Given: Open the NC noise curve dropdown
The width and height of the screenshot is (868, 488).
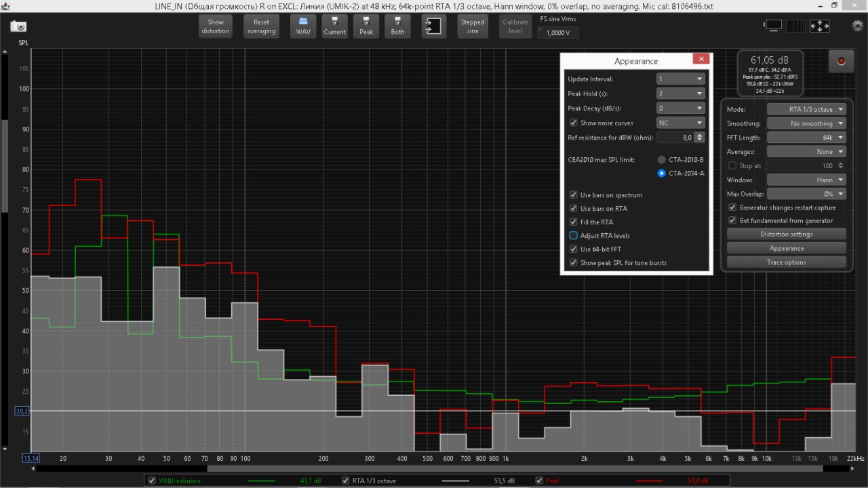Looking at the screenshot, I should (x=681, y=123).
